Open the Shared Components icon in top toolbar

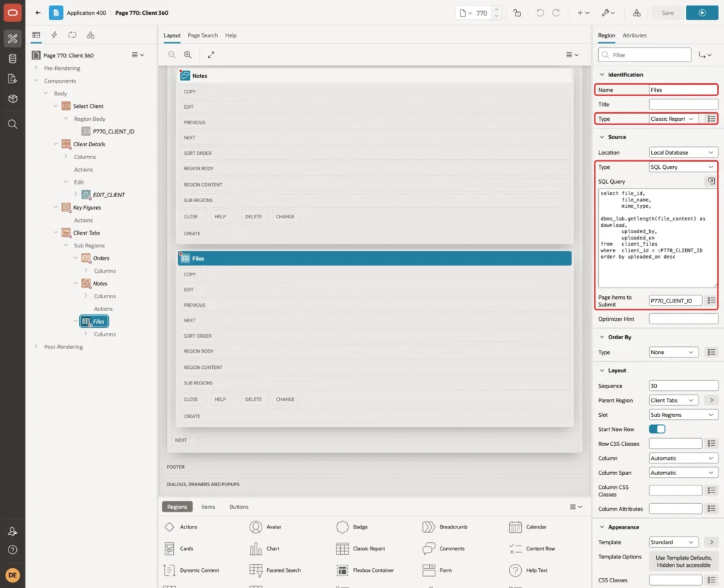(637, 13)
